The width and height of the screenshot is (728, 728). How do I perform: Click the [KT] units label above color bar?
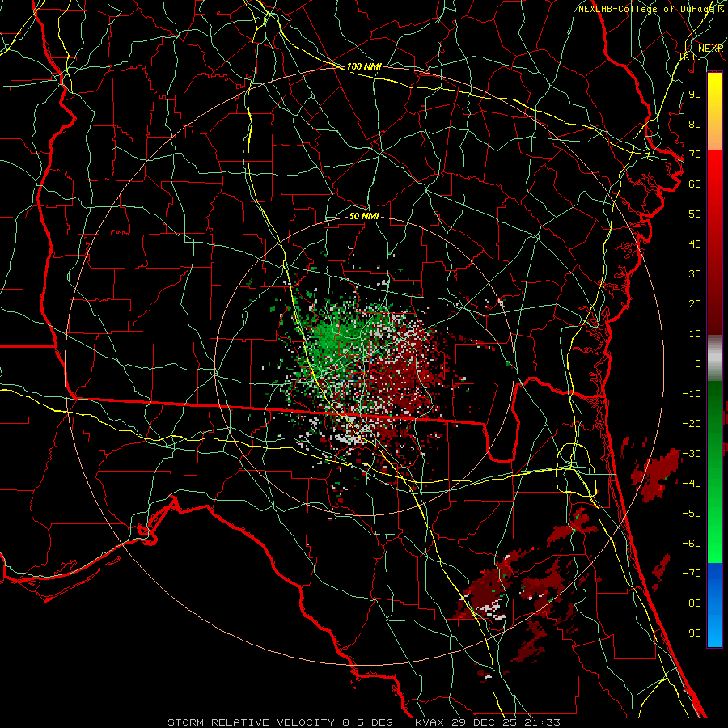click(x=691, y=56)
